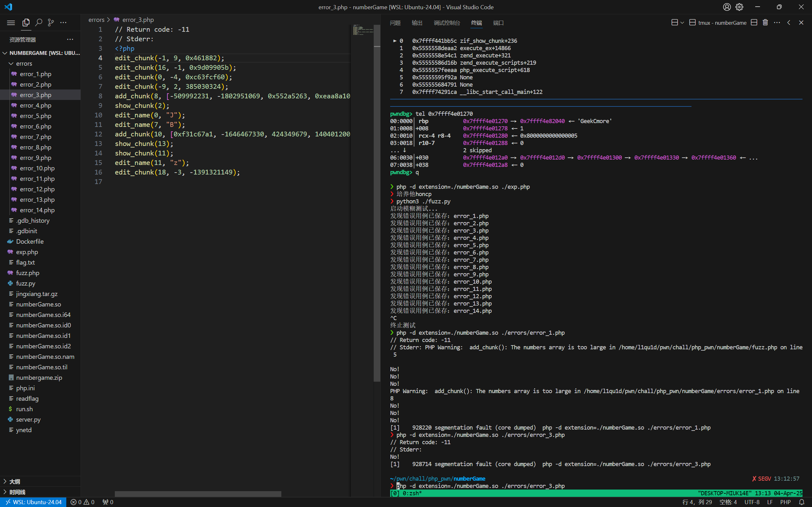Split the tmux terminal
This screenshot has height=507, width=812.
(754, 23)
